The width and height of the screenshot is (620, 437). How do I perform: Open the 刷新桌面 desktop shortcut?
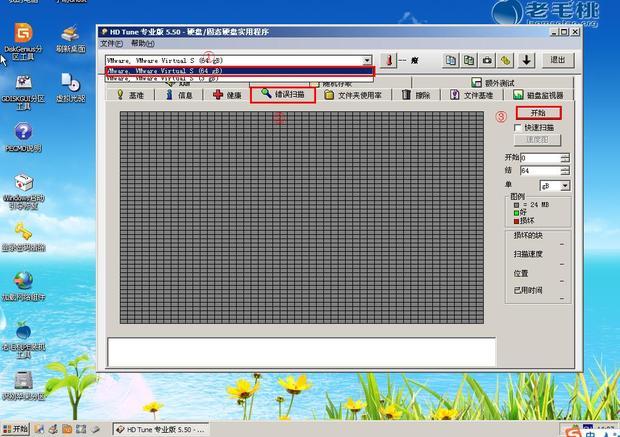click(70, 40)
